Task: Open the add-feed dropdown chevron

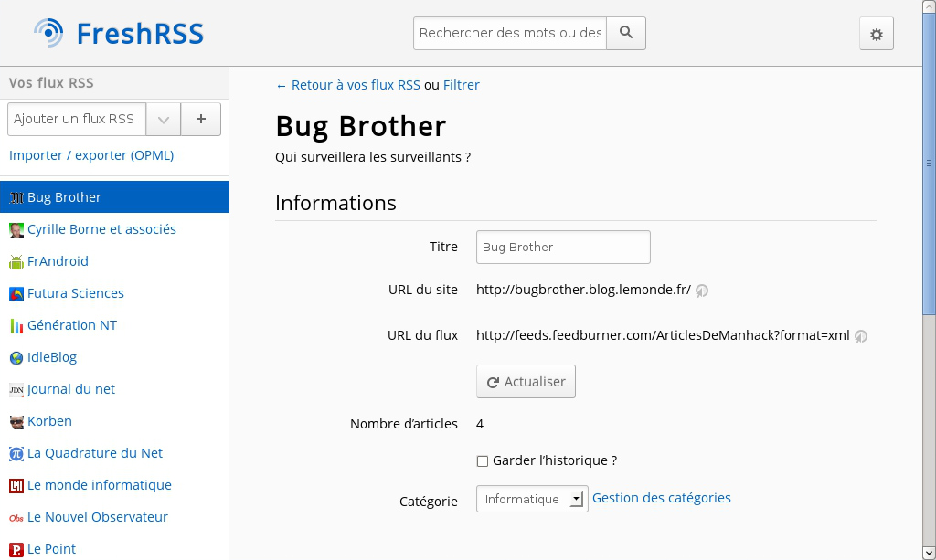Action: point(163,119)
